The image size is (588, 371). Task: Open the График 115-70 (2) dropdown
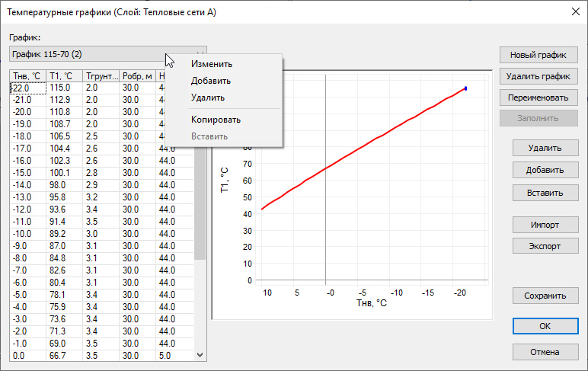pos(107,54)
